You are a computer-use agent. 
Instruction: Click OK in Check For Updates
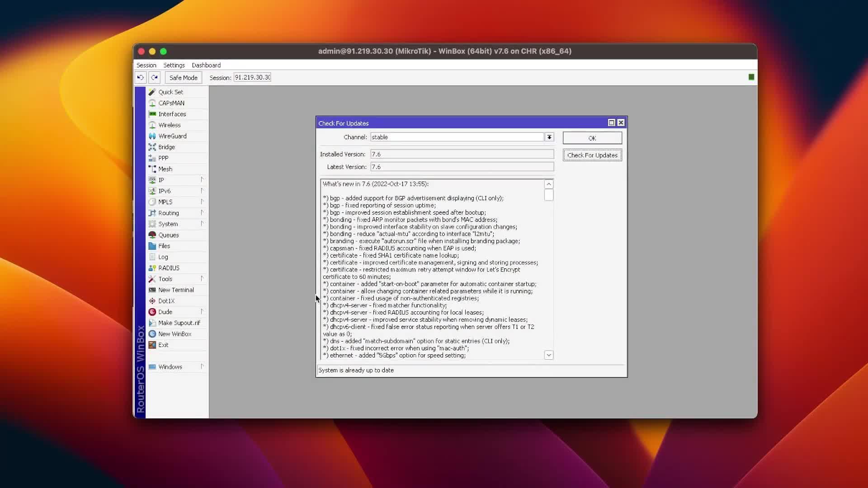[x=592, y=138]
